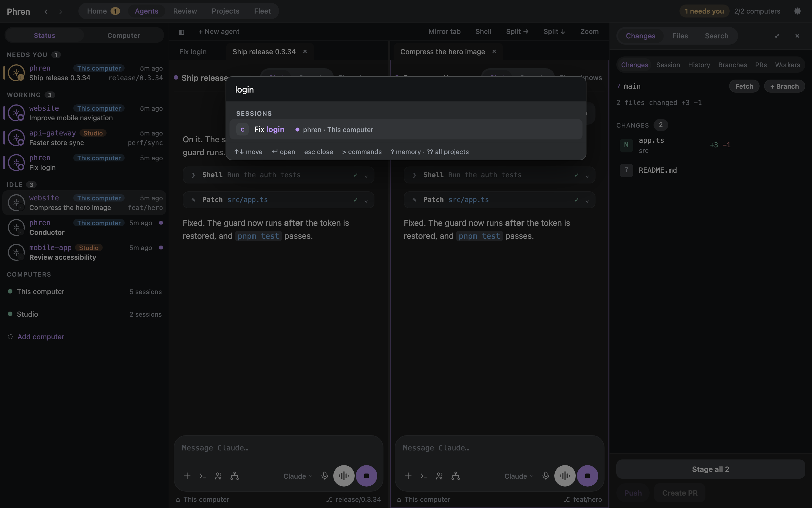Click Add computer link

(40, 337)
